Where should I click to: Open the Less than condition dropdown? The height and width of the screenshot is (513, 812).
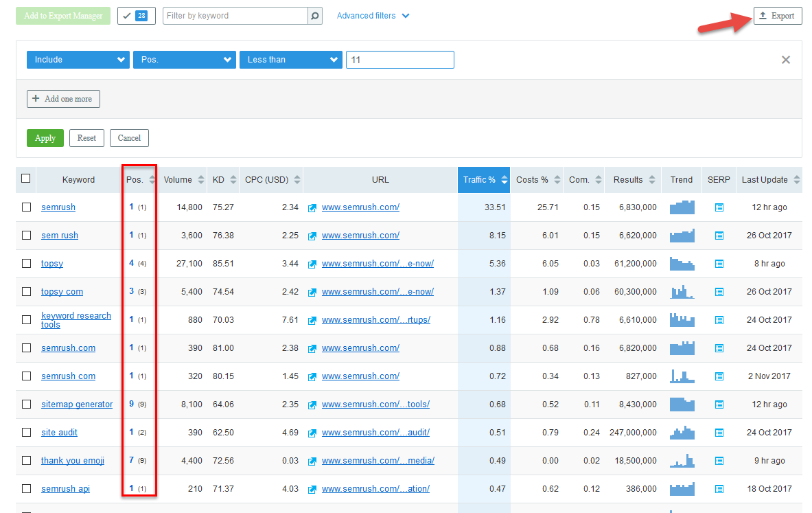[x=290, y=60]
